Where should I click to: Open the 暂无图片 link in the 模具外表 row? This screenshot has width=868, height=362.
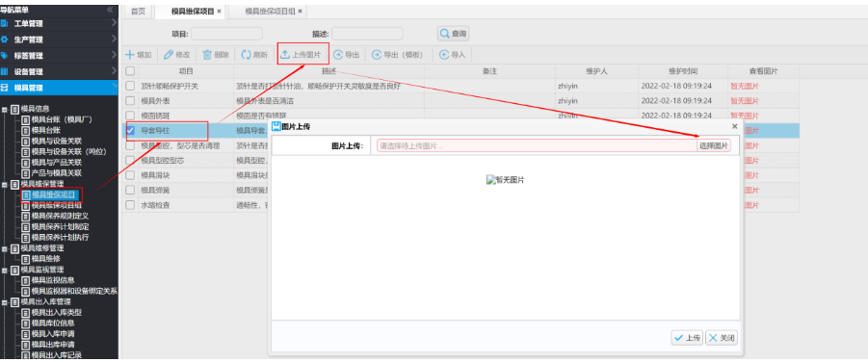pos(745,101)
